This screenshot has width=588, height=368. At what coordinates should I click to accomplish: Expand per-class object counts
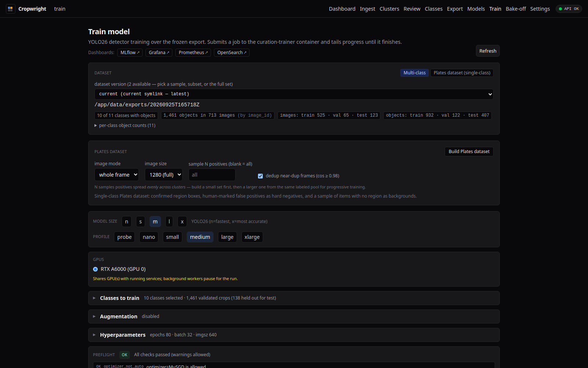click(125, 125)
